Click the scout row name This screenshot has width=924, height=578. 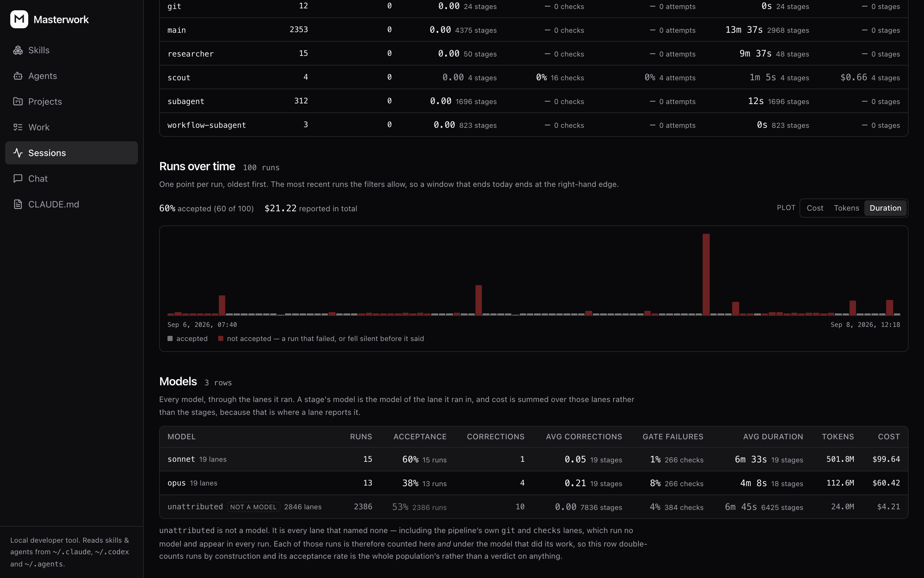(x=179, y=78)
